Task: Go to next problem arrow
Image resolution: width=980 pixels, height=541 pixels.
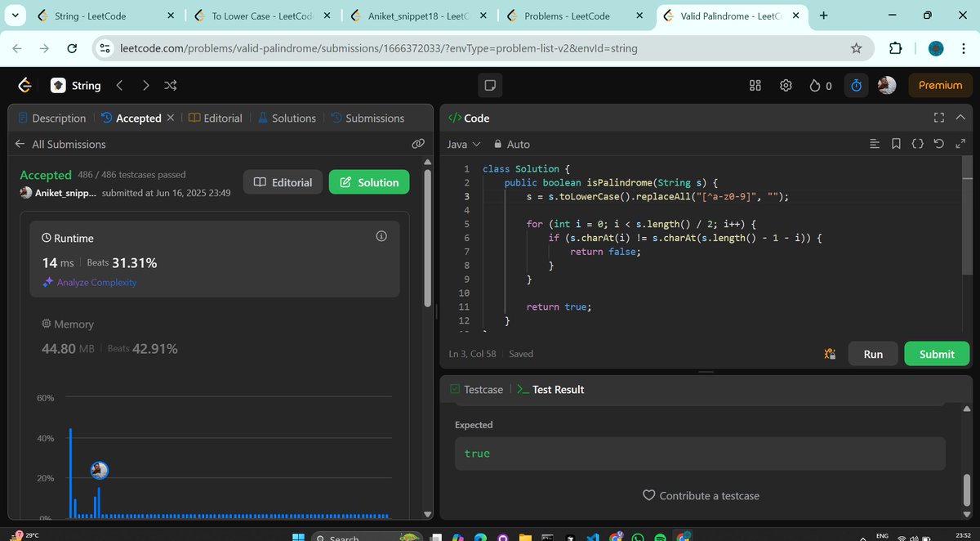Action: point(145,85)
